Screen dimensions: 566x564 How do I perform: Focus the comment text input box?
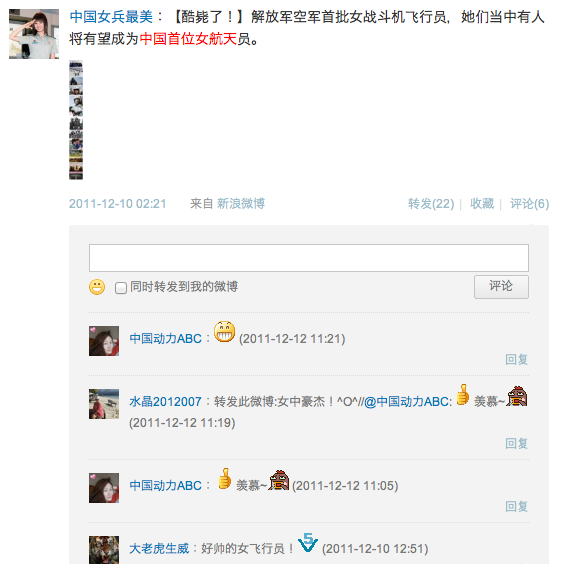(x=309, y=258)
